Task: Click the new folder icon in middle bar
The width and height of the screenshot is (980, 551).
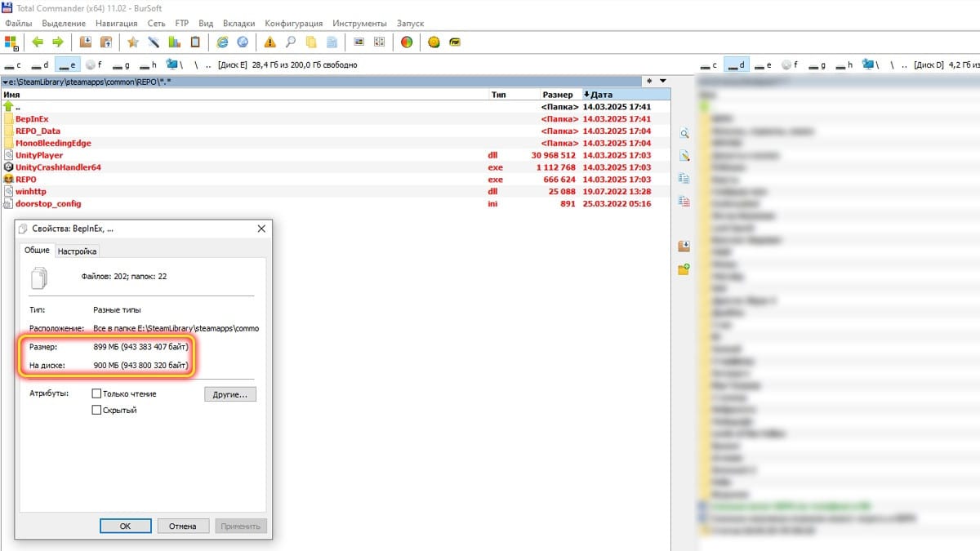Action: pyautogui.click(x=684, y=268)
